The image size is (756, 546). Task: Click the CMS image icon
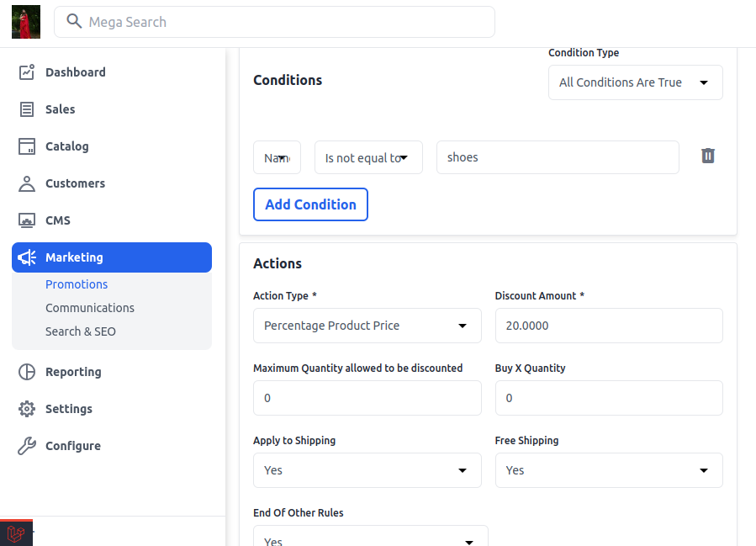[27, 220]
